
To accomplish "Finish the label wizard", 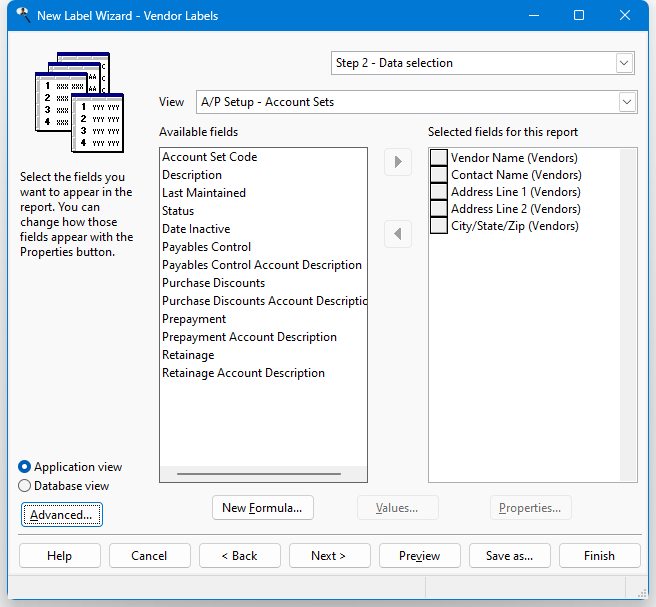I will [600, 556].
